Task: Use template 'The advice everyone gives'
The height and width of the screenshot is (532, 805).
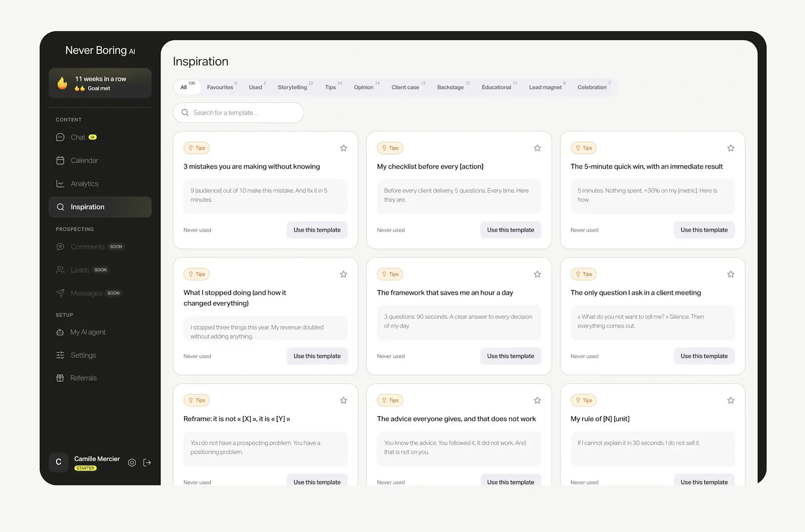Action: 511,480
